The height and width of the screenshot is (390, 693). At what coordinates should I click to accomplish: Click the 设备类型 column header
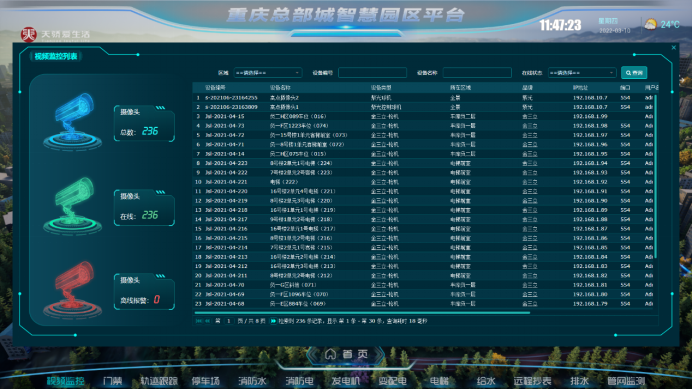pyautogui.click(x=381, y=88)
